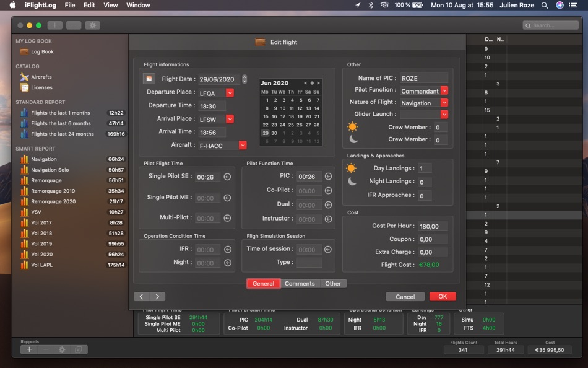Click arrow button beside Single Pilot ME time

(x=227, y=198)
